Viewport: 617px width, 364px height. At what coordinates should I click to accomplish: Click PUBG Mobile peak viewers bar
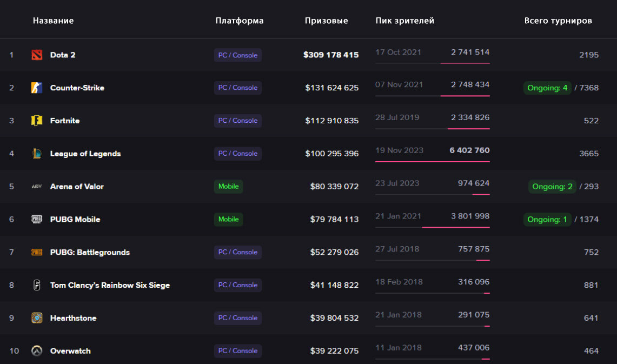[x=433, y=227]
